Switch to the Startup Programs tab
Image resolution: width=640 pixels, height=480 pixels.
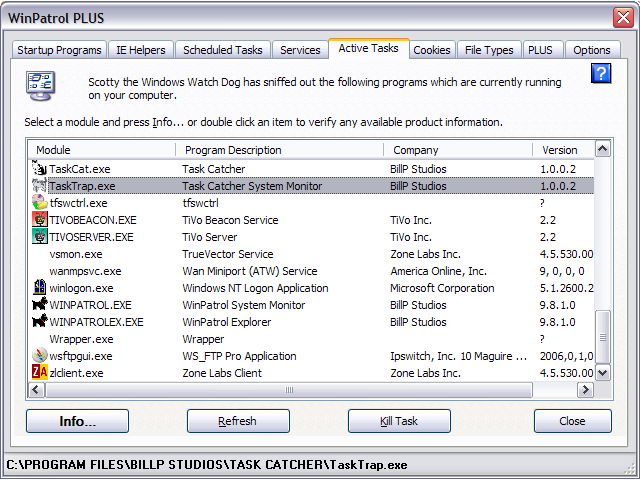(59, 50)
